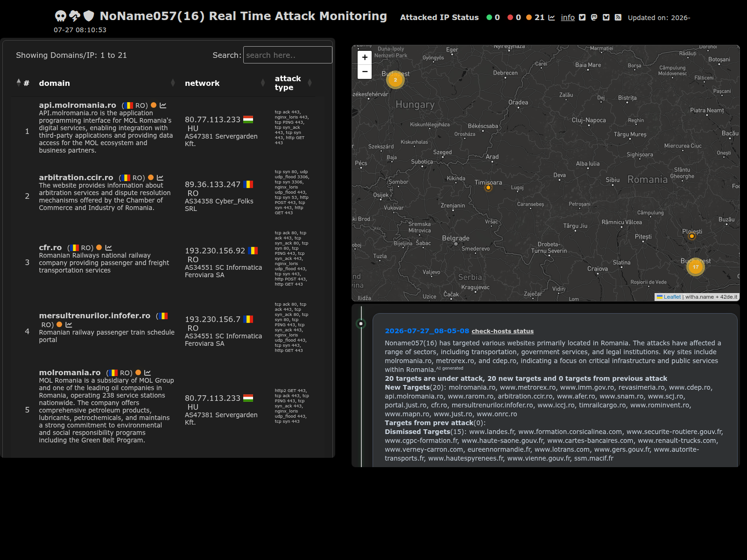Screen dimensions: 747x560
Task: Open the info link in the header
Action: coord(568,18)
